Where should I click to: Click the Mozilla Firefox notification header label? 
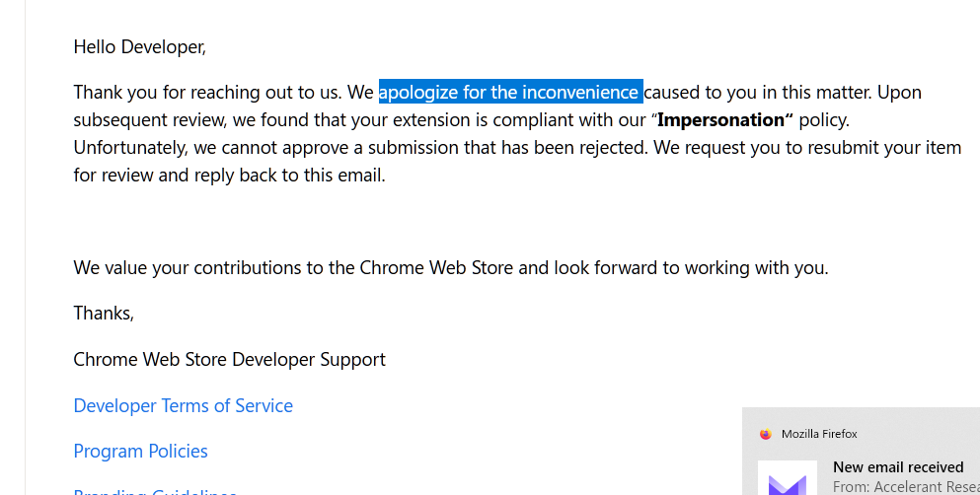pyautogui.click(x=819, y=434)
